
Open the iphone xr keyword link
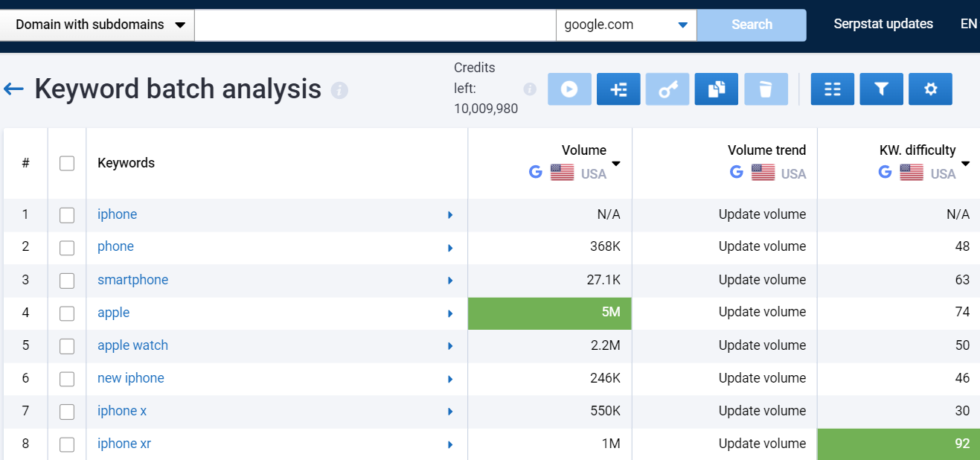124,444
